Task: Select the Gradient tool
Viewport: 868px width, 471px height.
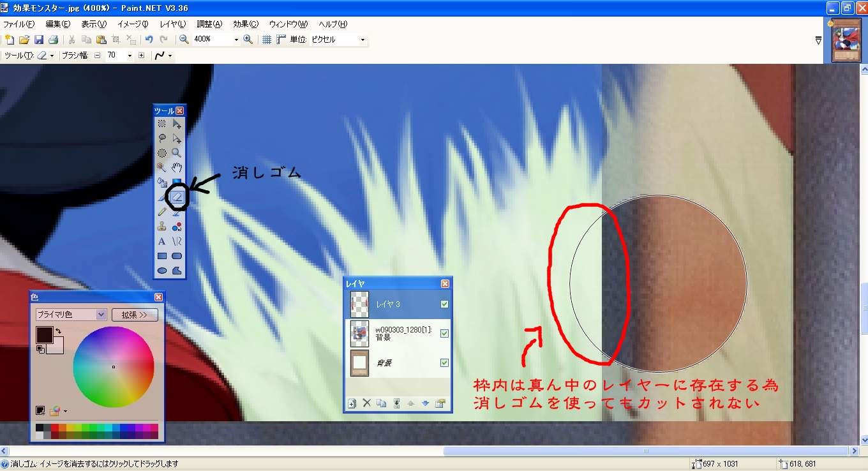Action: tap(177, 183)
